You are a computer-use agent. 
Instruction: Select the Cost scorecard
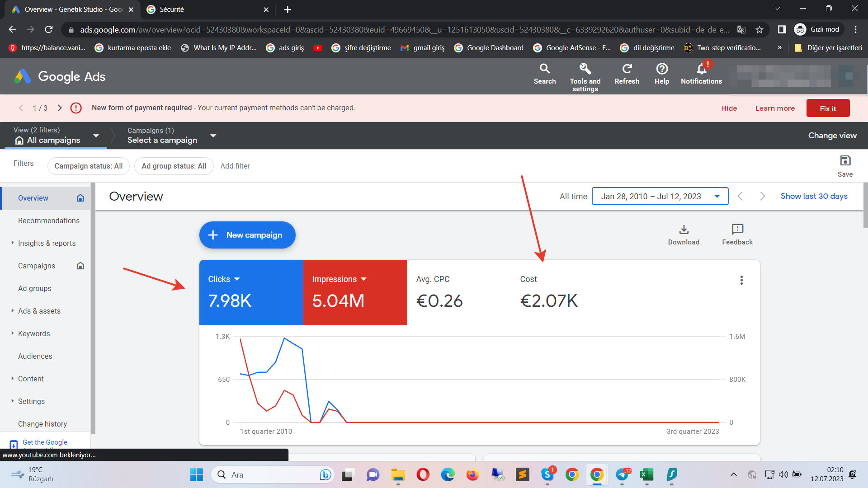pyautogui.click(x=563, y=292)
